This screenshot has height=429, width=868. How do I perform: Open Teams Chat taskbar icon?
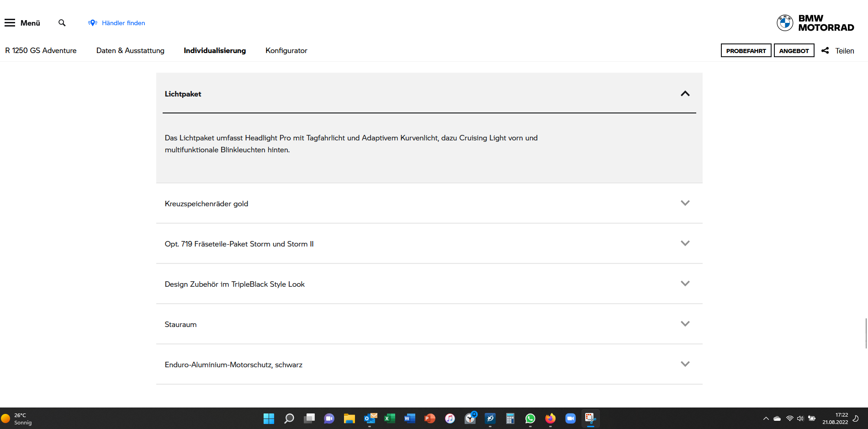click(329, 418)
